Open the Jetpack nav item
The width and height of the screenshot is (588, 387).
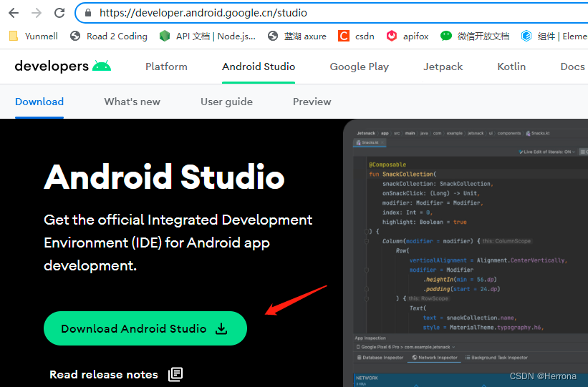443,67
